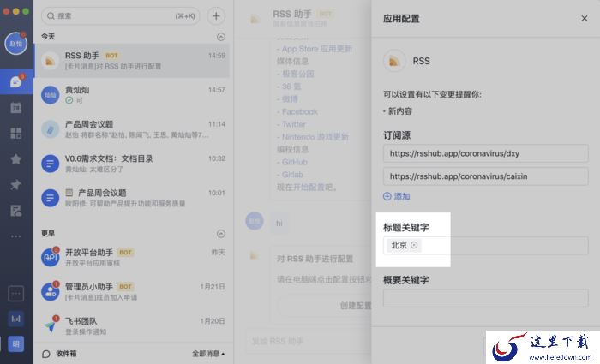This screenshot has width=600, height=364.
Task: Open the V0.6需求文档 conversation
Action: 132,164
